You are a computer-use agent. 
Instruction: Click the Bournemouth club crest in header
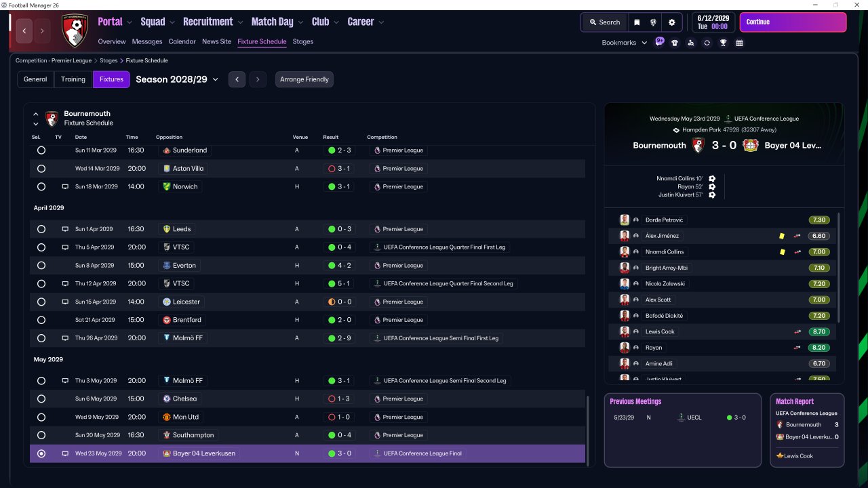75,31
